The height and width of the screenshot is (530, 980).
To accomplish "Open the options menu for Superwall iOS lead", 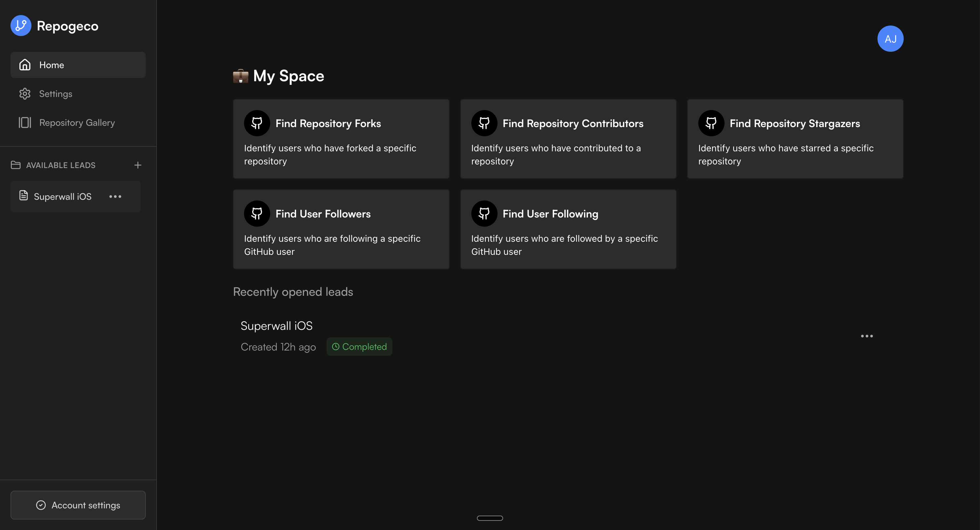I will coord(115,197).
